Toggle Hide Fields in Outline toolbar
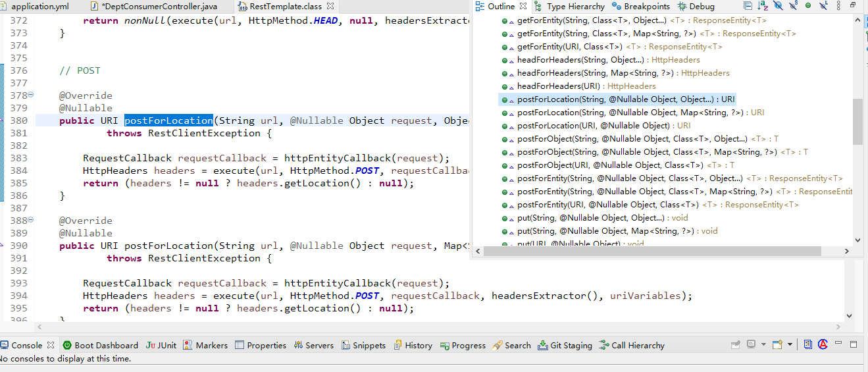This screenshot has width=868, height=372. pyautogui.click(x=778, y=5)
